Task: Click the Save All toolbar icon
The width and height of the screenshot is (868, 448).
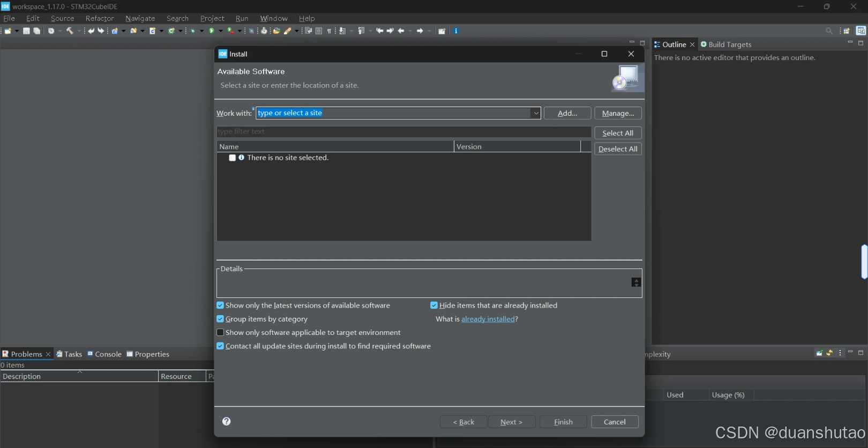Action: pos(36,31)
